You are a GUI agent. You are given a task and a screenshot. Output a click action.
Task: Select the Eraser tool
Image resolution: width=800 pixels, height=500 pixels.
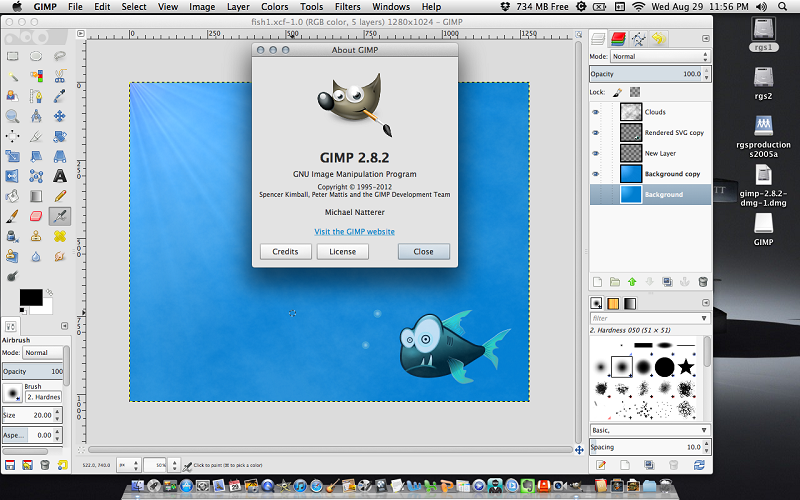pyautogui.click(x=36, y=216)
